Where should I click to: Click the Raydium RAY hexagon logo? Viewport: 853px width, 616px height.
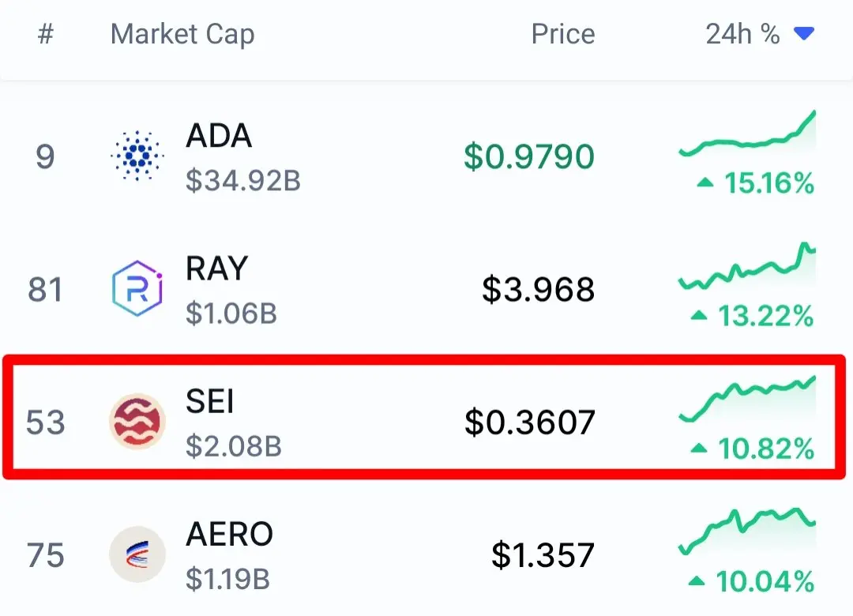(137, 288)
